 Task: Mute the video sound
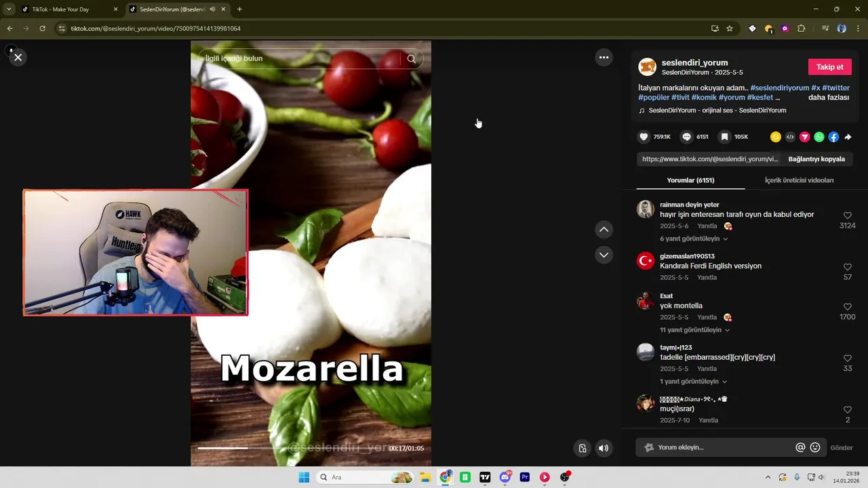point(604,448)
